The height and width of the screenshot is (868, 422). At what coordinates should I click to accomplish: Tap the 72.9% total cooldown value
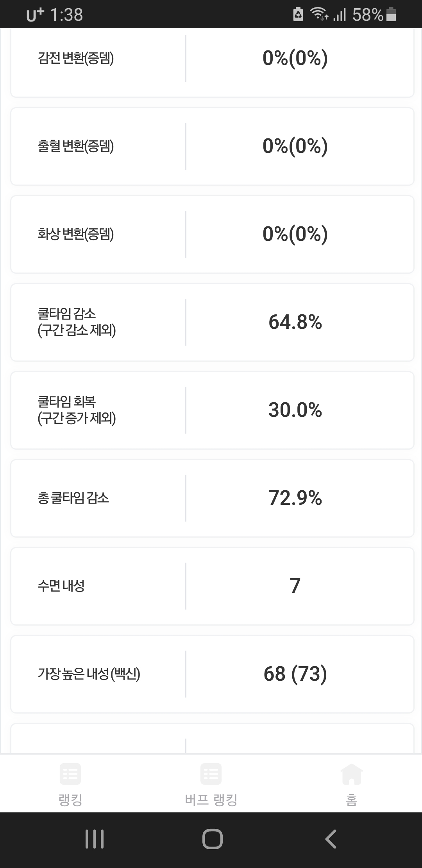295,498
